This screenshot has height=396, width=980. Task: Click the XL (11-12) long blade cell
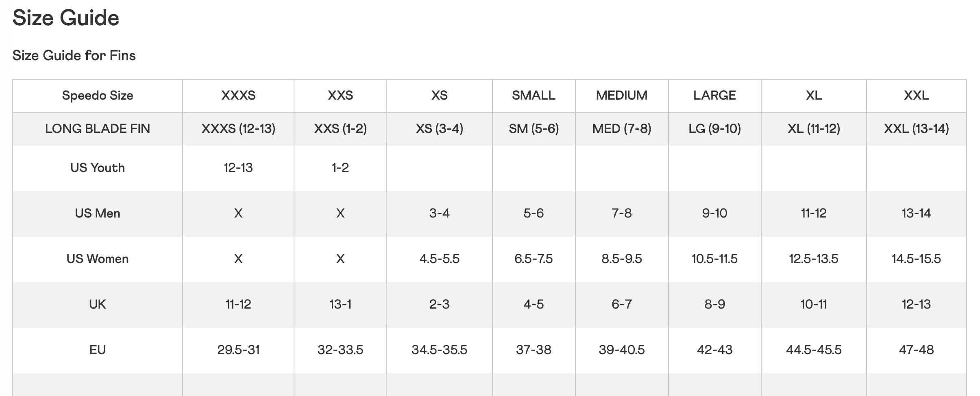tap(814, 129)
